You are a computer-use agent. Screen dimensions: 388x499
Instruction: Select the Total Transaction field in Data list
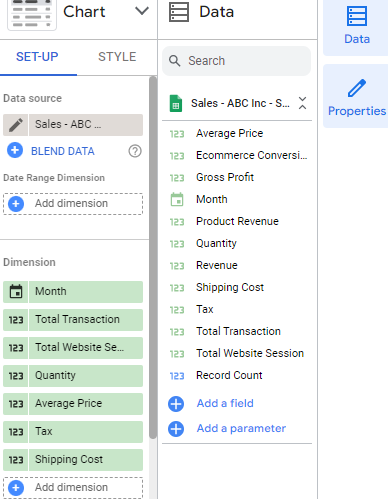(237, 331)
